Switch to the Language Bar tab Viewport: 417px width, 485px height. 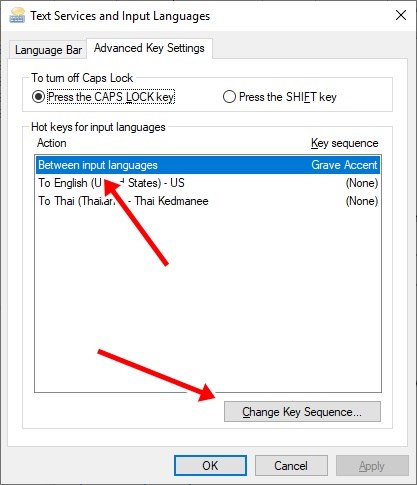click(48, 50)
